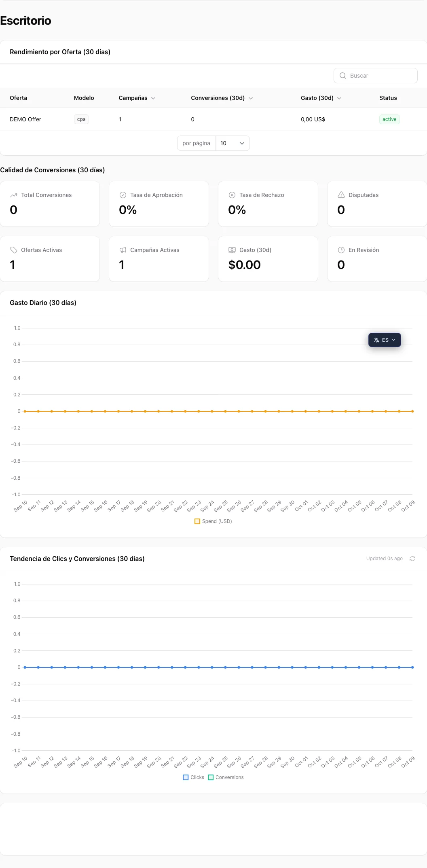This screenshot has height=868, width=427.
Task: Toggle the Conversions legend series
Action: coord(226,777)
